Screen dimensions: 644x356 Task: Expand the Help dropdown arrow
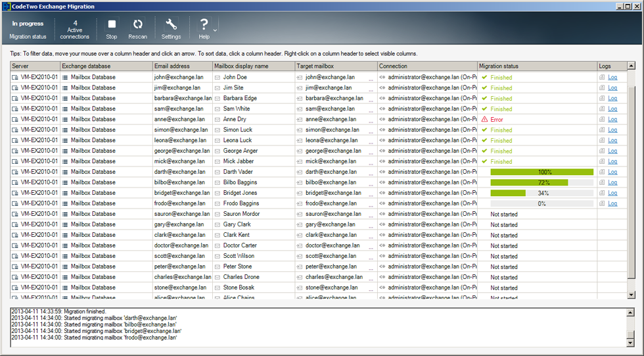[x=215, y=30]
